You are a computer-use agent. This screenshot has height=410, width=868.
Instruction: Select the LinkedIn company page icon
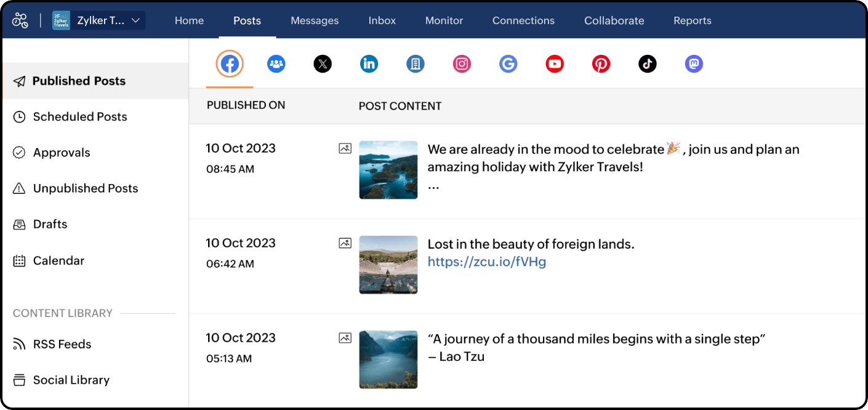coord(416,64)
